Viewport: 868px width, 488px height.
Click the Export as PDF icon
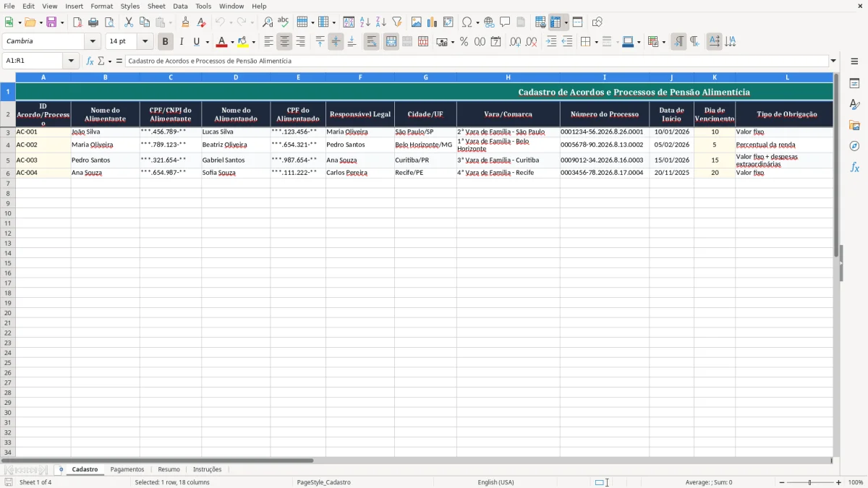[77, 22]
